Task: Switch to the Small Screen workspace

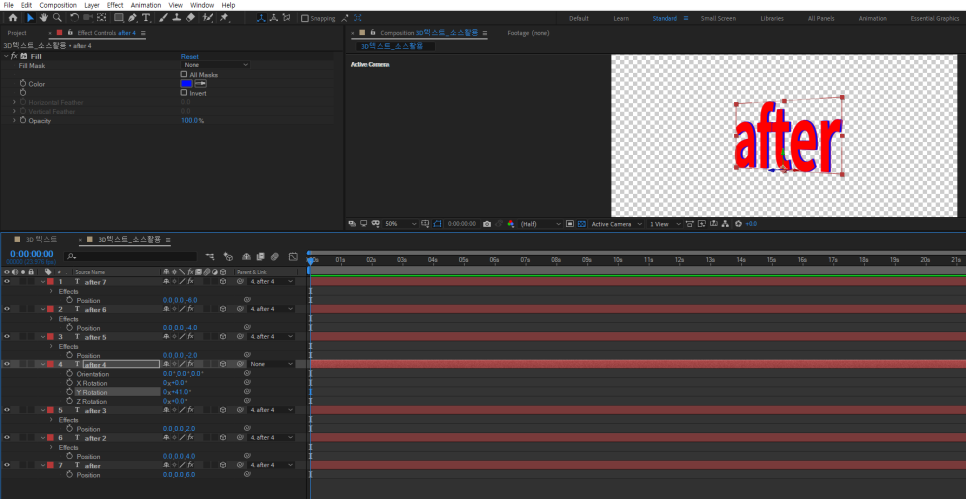Action: (x=718, y=18)
